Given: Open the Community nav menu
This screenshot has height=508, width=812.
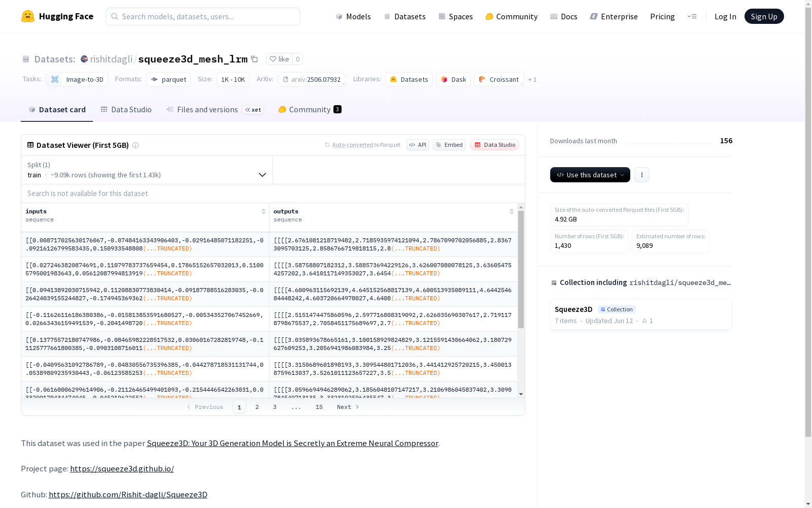Looking at the screenshot, I should [x=512, y=16].
